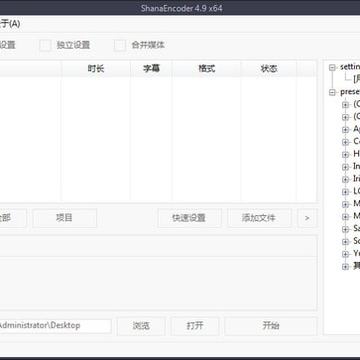
Task: Expand the In... preset folder
Action: (x=345, y=167)
